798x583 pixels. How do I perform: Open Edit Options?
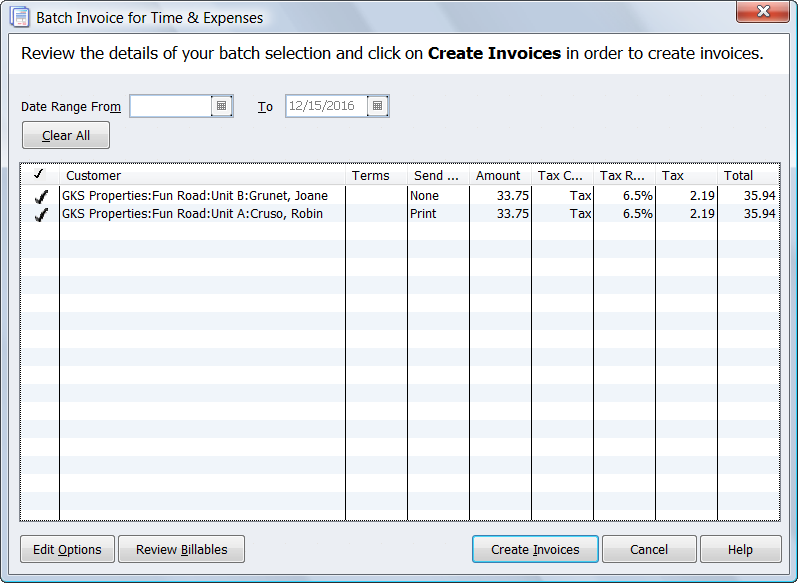pos(67,549)
